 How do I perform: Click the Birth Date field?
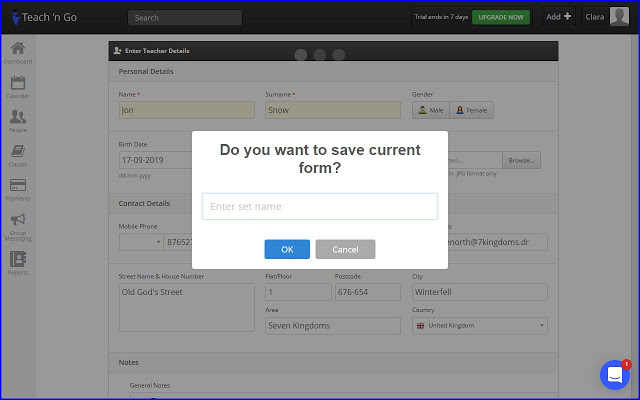click(156, 160)
